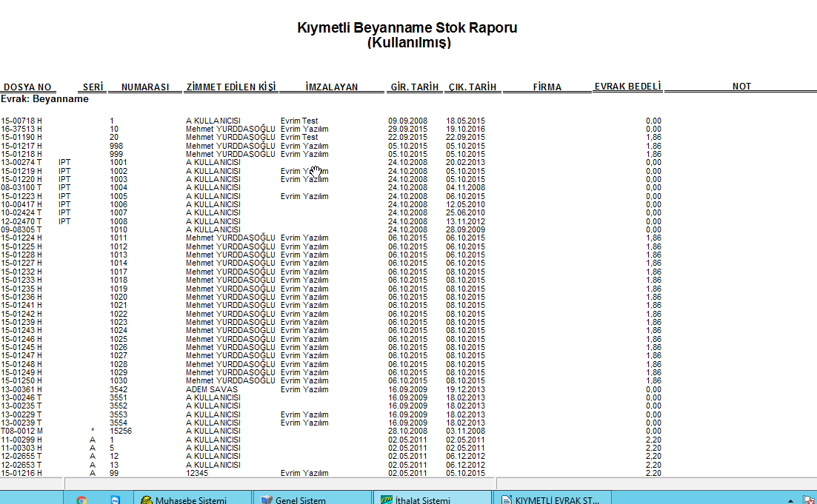
Task: Click the exit date 19.12.2013
Action: coord(465,389)
